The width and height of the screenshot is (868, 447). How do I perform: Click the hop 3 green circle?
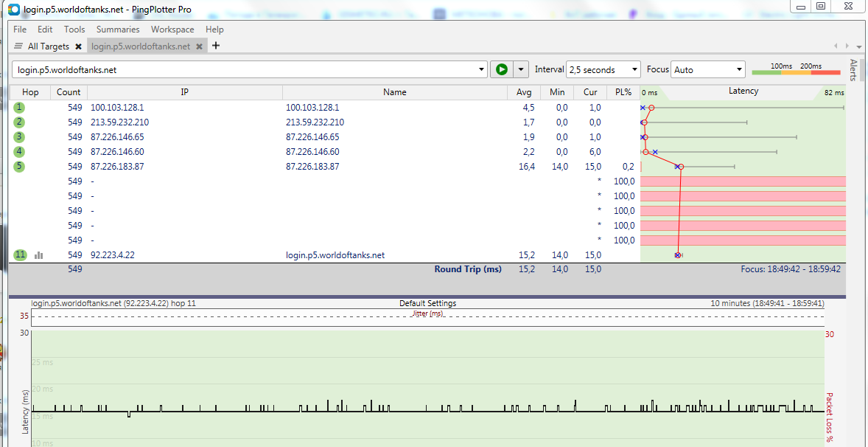pos(19,137)
